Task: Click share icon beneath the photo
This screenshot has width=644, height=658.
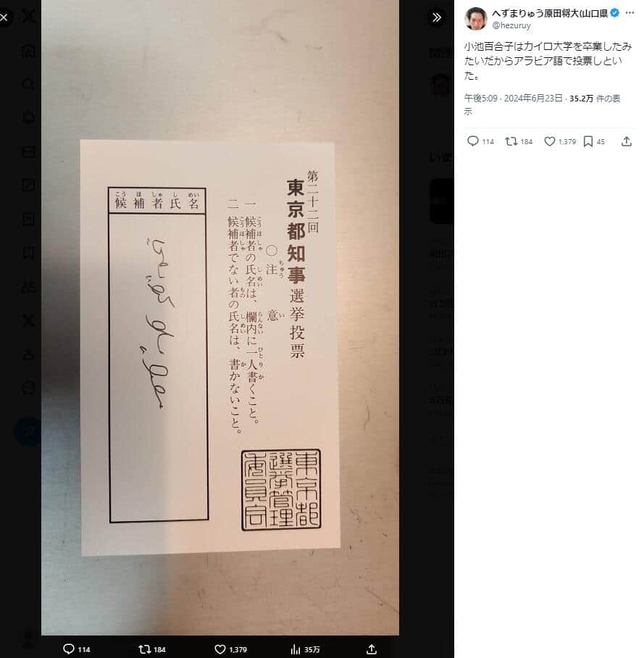Action: click(x=372, y=649)
